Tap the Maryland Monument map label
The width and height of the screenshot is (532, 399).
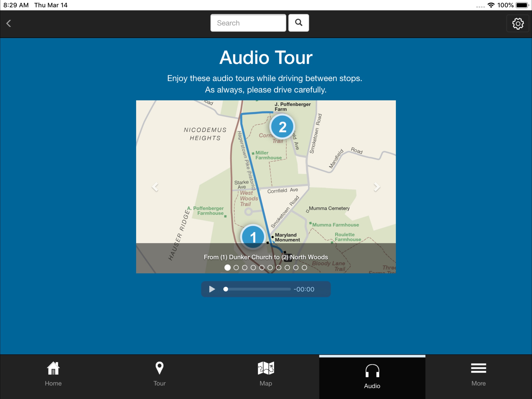coord(287,237)
